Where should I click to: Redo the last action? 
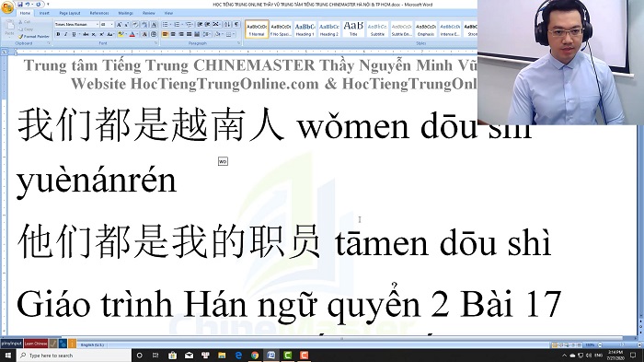[39, 5]
